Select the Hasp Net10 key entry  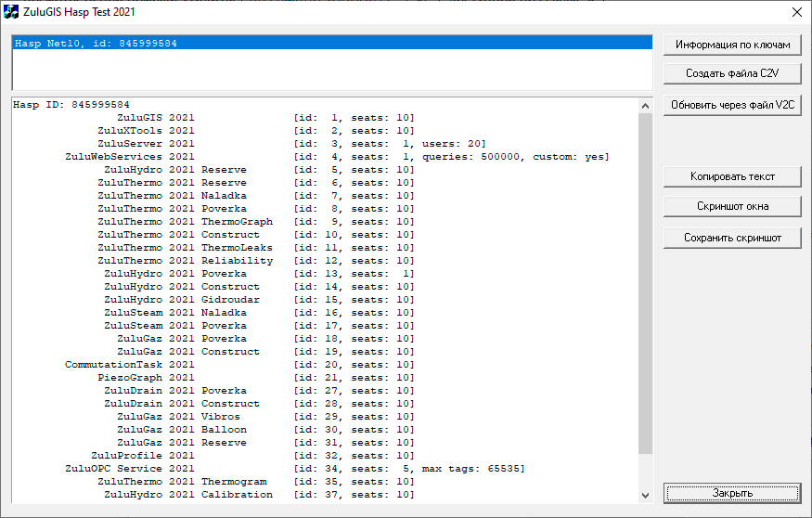click(x=96, y=44)
